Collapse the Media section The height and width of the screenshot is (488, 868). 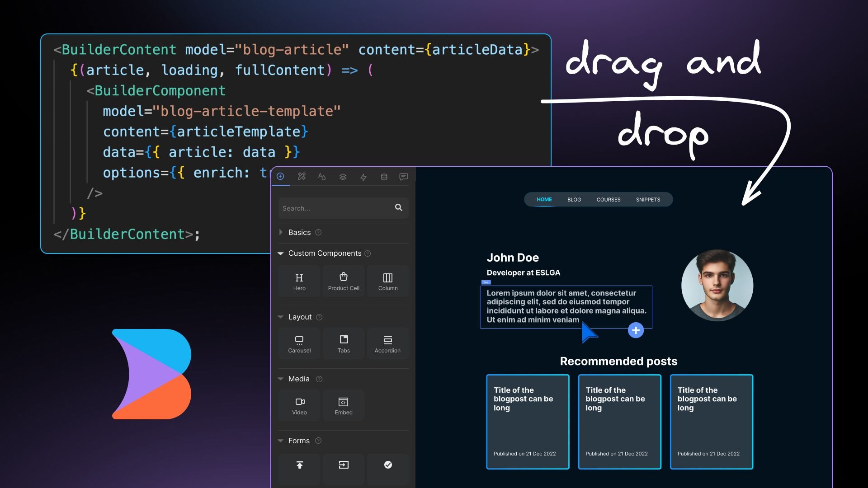tap(280, 379)
